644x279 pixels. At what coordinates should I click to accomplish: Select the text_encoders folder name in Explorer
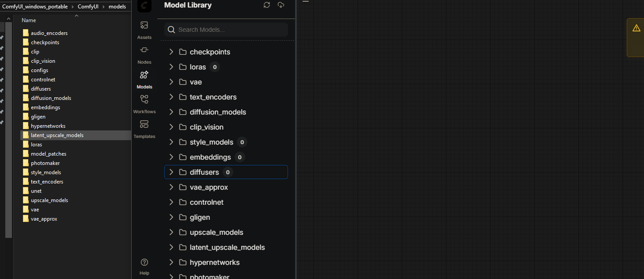47,182
